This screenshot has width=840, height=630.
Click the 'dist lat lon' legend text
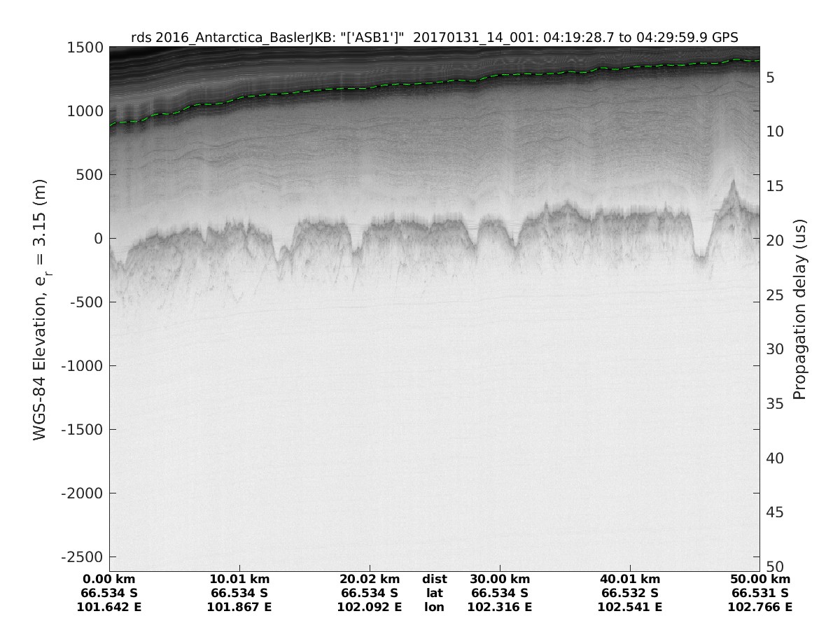pos(435,593)
